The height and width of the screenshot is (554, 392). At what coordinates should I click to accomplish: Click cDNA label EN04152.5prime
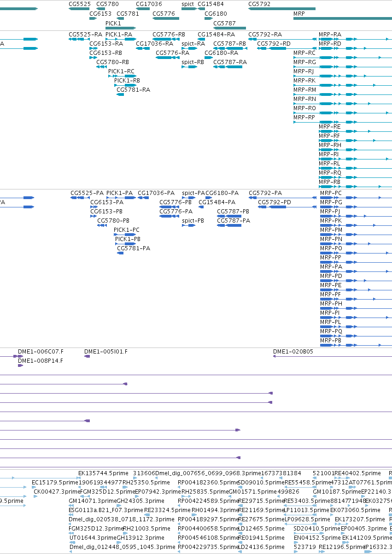coord(317,538)
